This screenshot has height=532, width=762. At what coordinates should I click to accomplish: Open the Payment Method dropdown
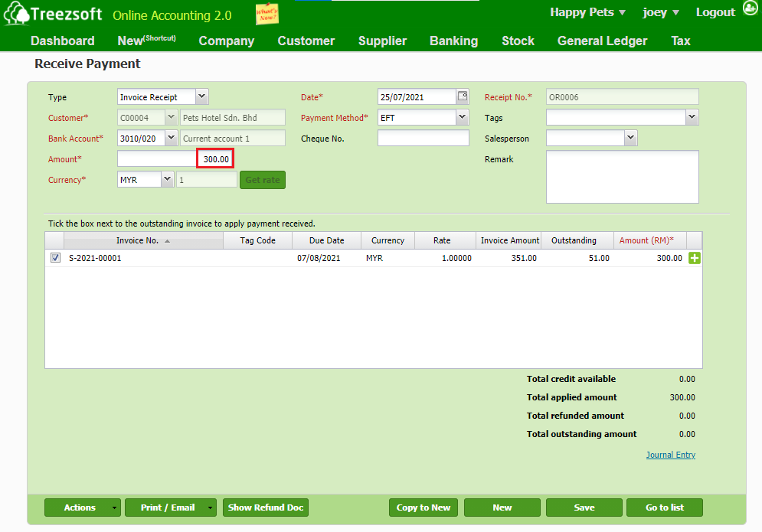pyautogui.click(x=462, y=118)
